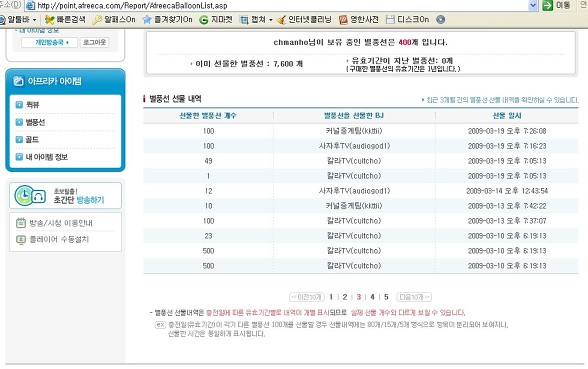Click 사자후TV(audiogod1) in the 7:16:23 row
Screen dimensions: 588x369
(354, 146)
